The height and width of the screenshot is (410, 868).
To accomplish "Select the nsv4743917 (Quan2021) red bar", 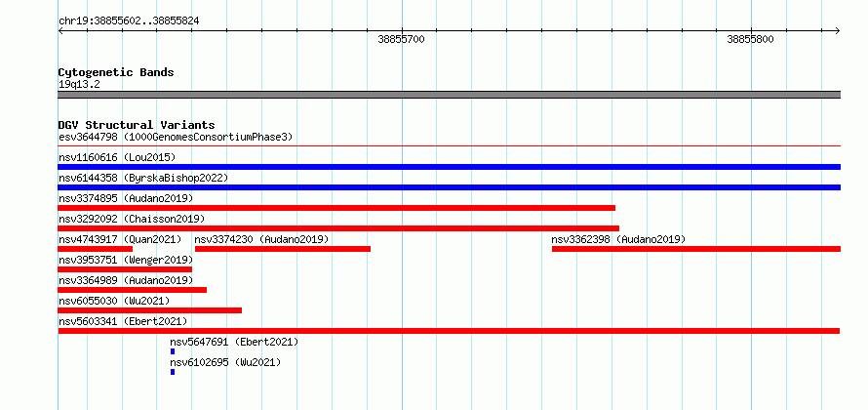I will point(96,249).
